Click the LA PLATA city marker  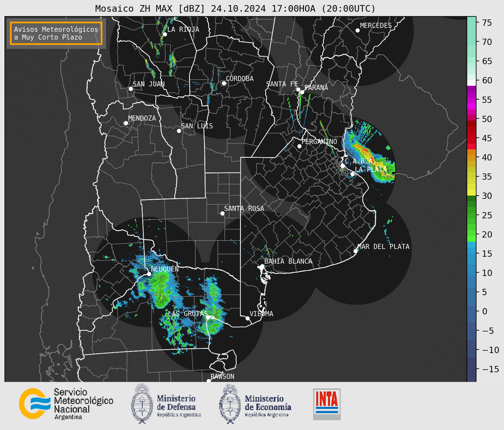[x=353, y=174]
